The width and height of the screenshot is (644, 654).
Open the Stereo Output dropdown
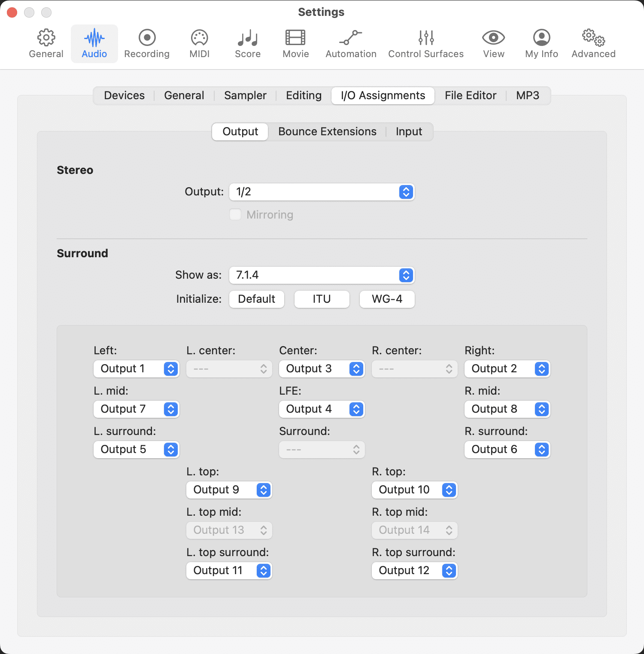(322, 192)
